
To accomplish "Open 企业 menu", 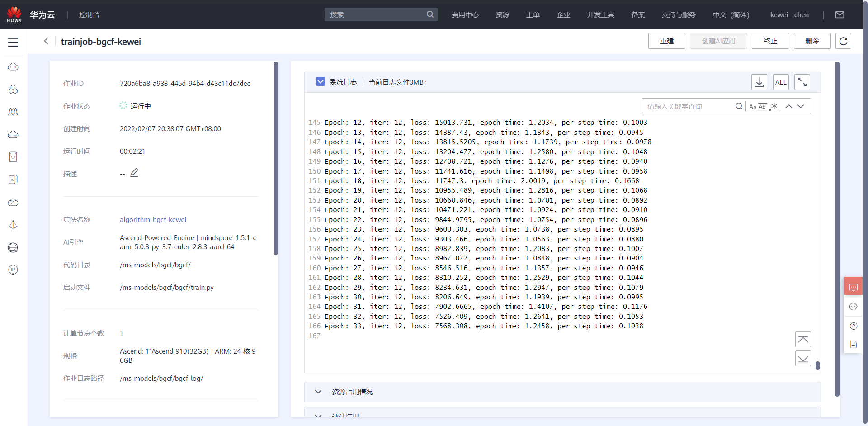I will click(x=563, y=14).
